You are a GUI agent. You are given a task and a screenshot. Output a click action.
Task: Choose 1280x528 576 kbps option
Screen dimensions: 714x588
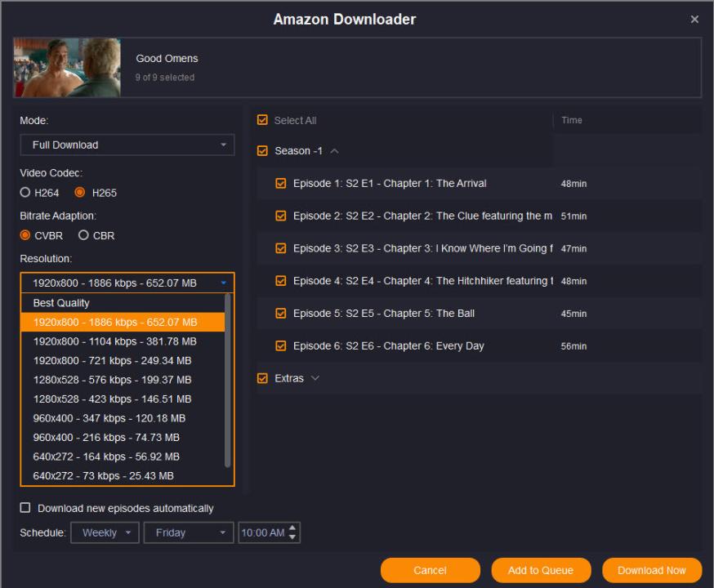pyautogui.click(x=112, y=380)
